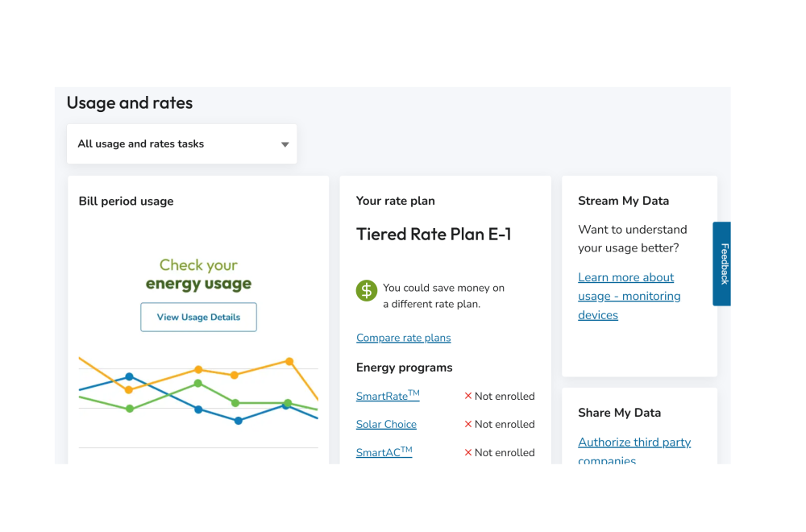This screenshot has width=806, height=532.
Task: Open the Solar Choice program link
Action: (386, 424)
